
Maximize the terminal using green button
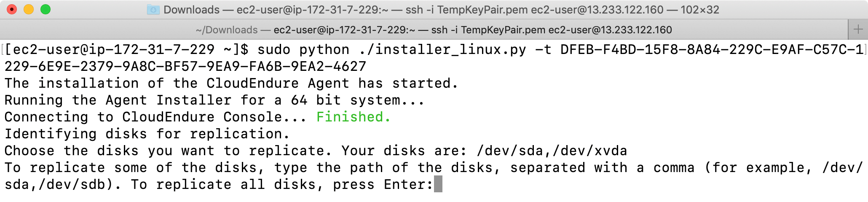click(x=46, y=9)
